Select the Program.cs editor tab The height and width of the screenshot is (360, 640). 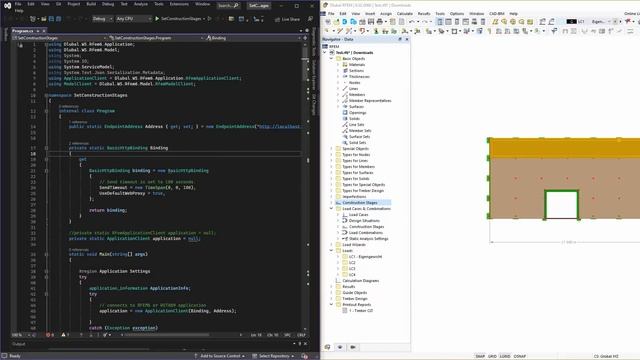(22, 31)
